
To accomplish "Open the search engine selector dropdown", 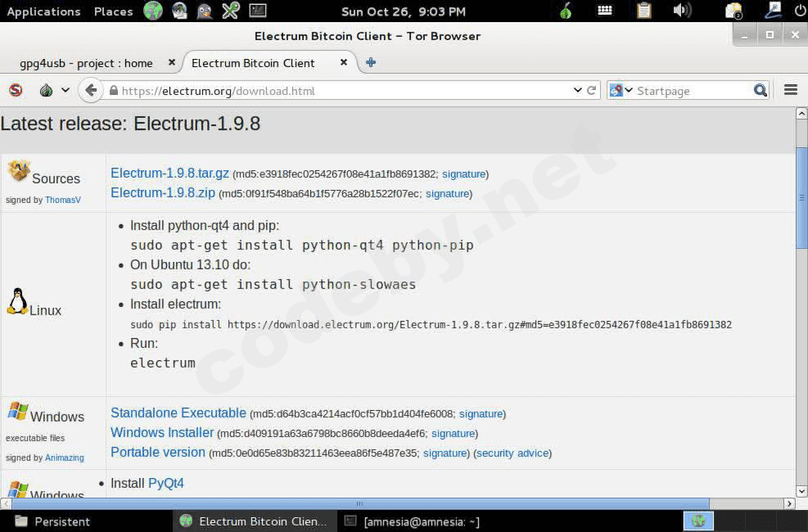I will (x=621, y=91).
